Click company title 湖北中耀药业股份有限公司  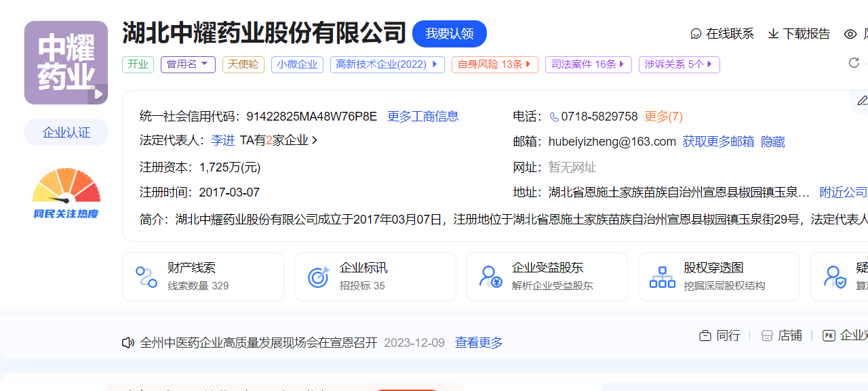coord(264,33)
